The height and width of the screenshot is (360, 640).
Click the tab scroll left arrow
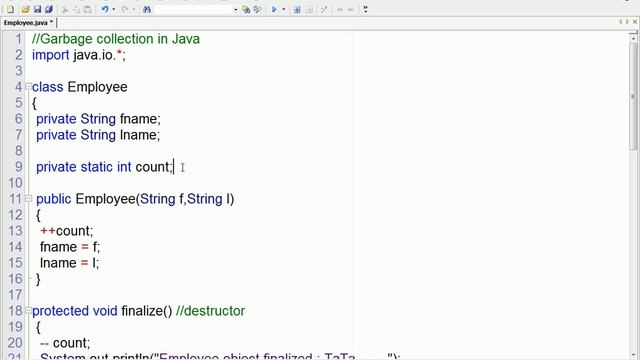[620, 22]
